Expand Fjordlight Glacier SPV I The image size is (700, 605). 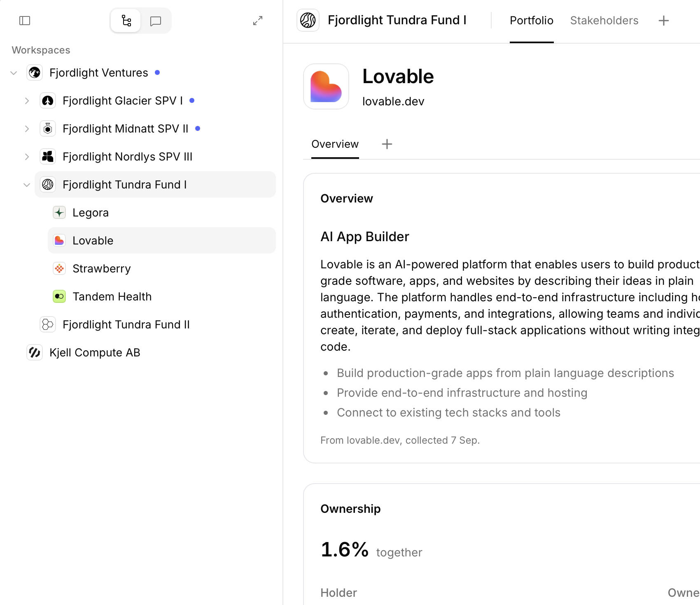27,101
